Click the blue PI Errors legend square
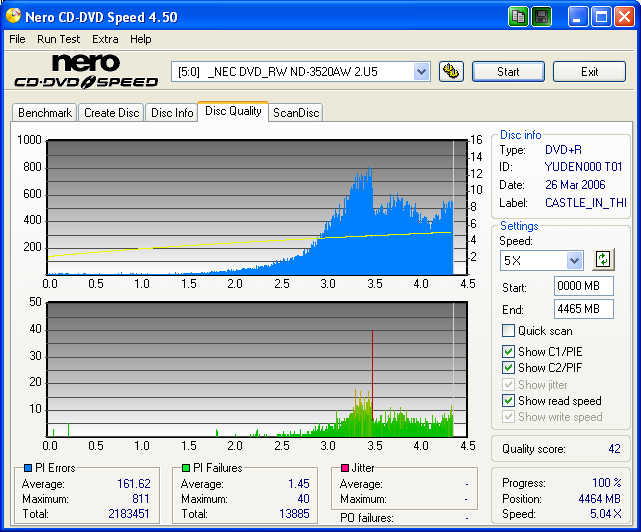The image size is (641, 532). [x=28, y=468]
